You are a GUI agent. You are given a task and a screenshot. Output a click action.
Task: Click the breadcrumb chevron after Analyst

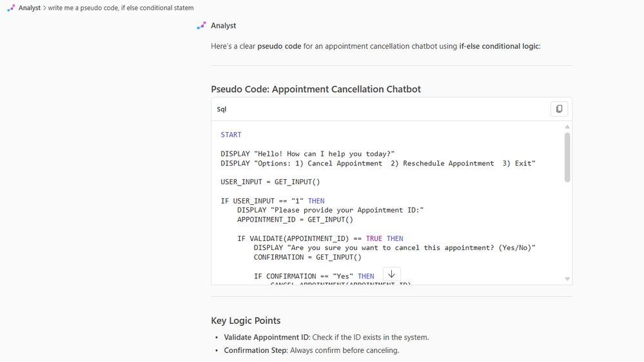[x=44, y=8]
